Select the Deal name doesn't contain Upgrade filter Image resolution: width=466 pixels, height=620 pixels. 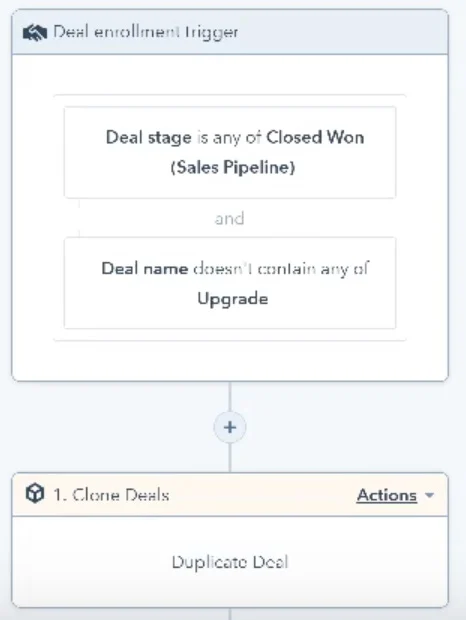point(230,283)
